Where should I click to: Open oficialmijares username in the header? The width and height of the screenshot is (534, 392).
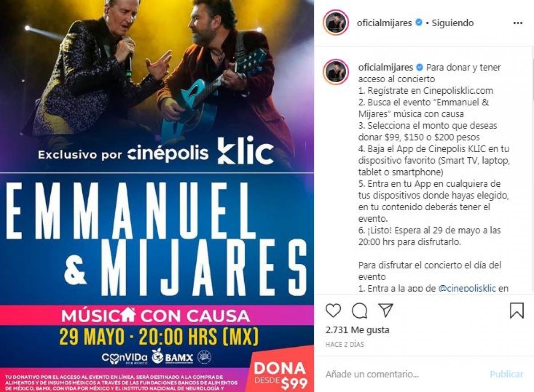[x=384, y=23]
